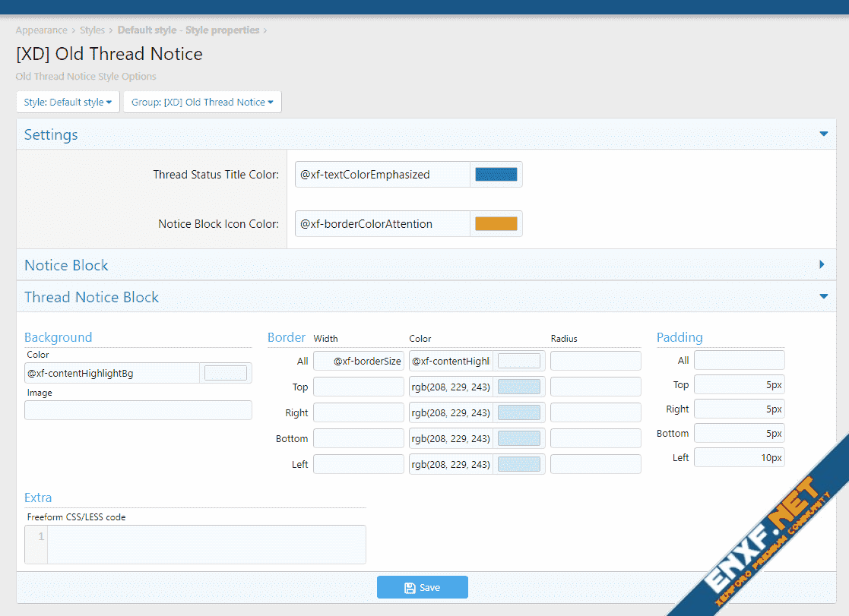
Task: Click the Padding All input field
Action: (739, 360)
